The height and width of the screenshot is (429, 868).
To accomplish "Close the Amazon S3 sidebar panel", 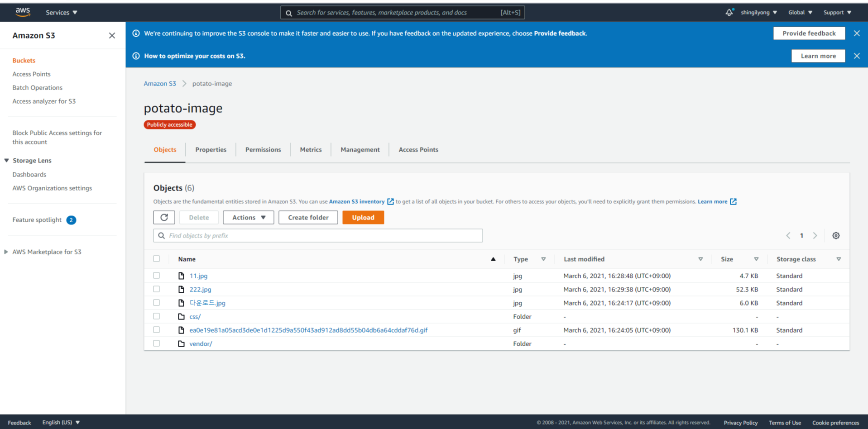I will pos(112,35).
